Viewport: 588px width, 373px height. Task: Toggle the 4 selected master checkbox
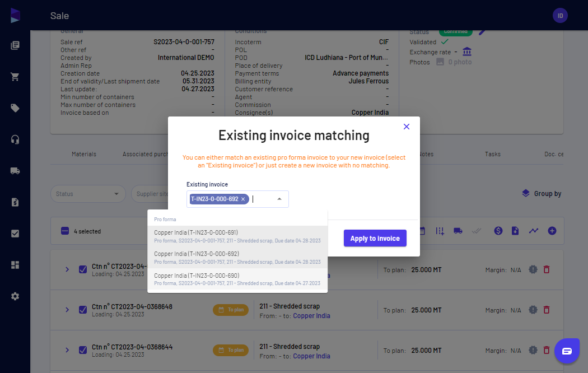point(65,231)
